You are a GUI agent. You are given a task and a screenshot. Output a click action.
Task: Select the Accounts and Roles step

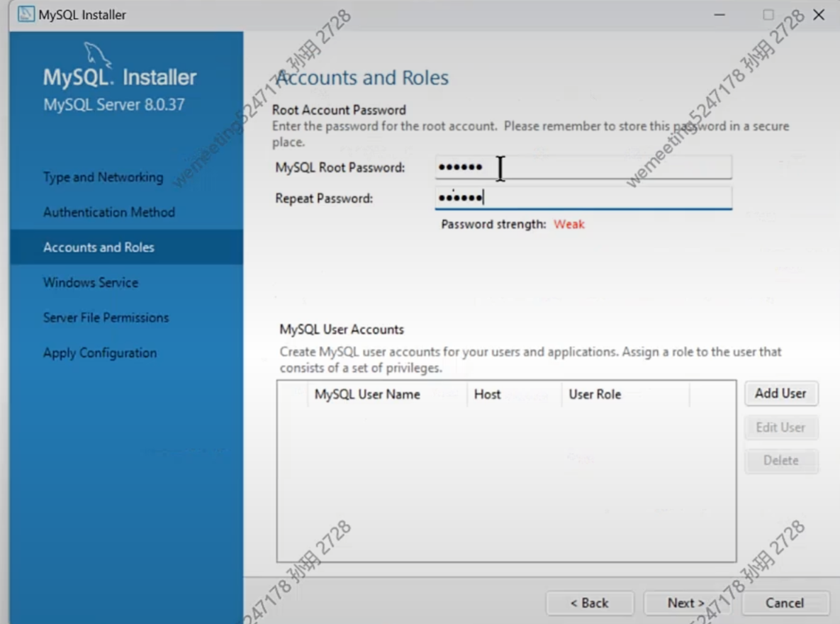pos(126,247)
